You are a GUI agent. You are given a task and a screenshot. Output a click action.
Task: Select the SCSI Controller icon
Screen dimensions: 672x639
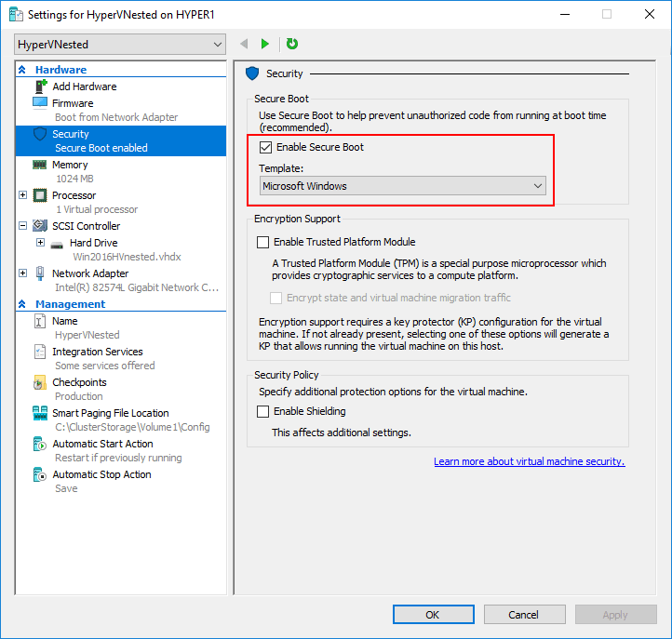40,225
